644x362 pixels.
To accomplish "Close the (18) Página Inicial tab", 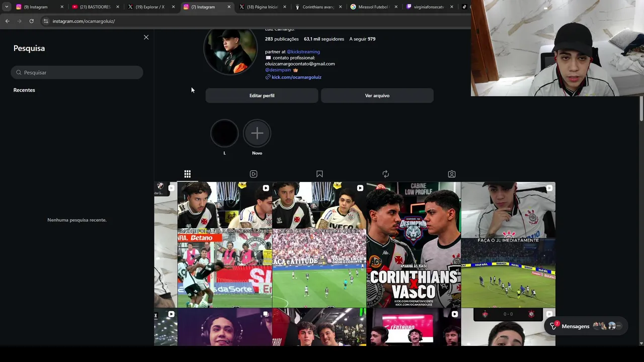I will click(x=285, y=7).
